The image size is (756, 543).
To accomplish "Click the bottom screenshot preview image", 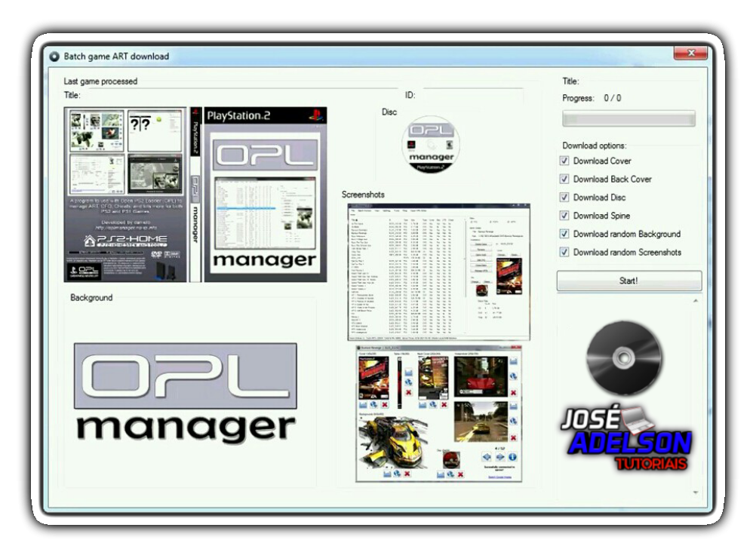I will click(440, 415).
